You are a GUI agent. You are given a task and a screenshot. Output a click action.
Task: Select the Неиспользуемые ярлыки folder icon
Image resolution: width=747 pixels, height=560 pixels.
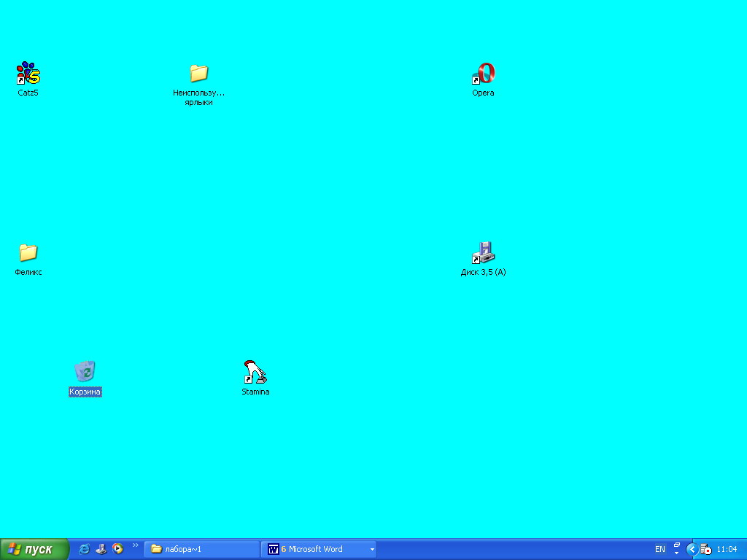(x=198, y=74)
